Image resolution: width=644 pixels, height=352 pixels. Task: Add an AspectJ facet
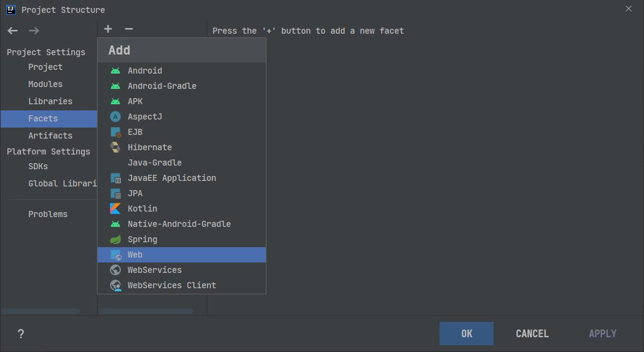182,117
